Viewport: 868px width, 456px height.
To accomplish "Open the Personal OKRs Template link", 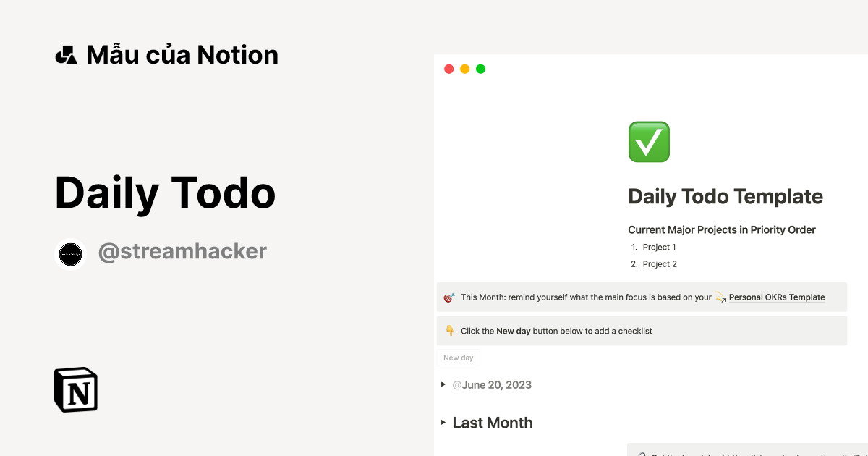I will (x=776, y=297).
